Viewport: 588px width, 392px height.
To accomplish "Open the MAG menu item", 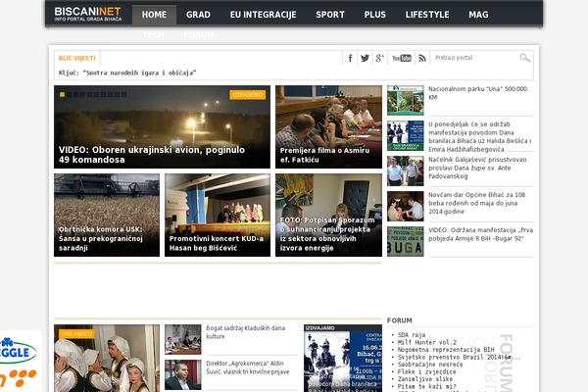I will pos(478,15).
